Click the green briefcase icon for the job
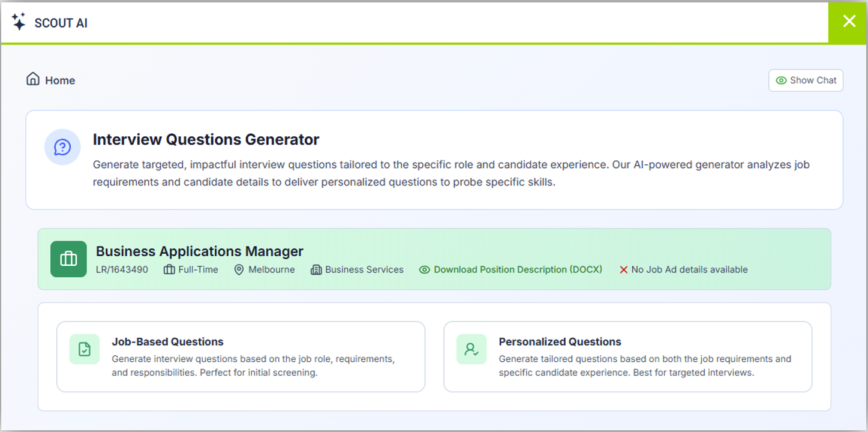Screen dimensions: 868x432 [x=68, y=259]
